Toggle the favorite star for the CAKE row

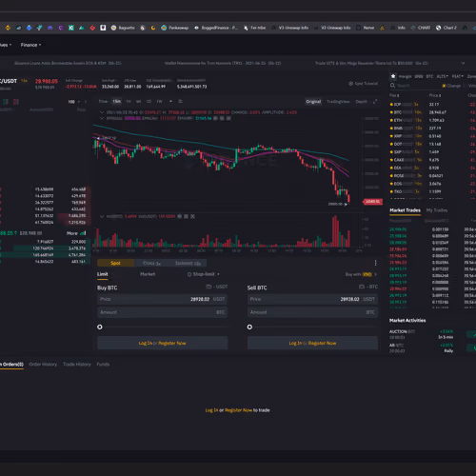(391, 160)
